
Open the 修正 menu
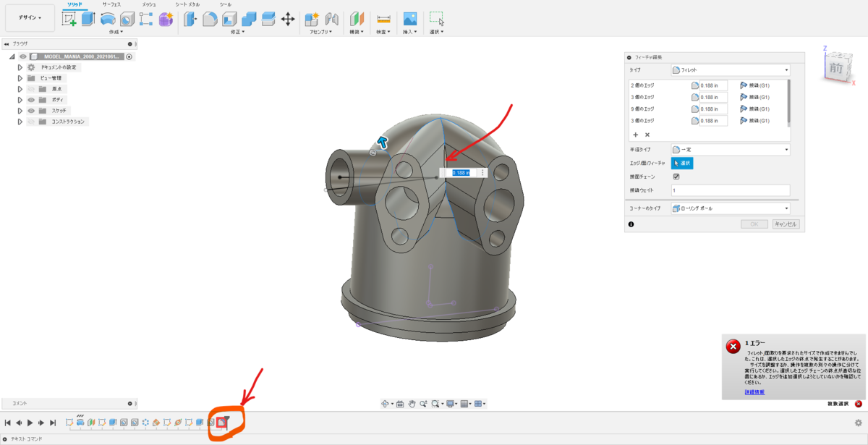coord(237,32)
